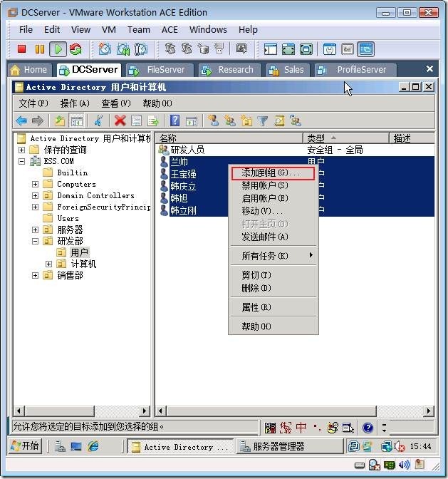The height and width of the screenshot is (479, 448).
Task: Select the 研发人员 security group
Action: 187,150
